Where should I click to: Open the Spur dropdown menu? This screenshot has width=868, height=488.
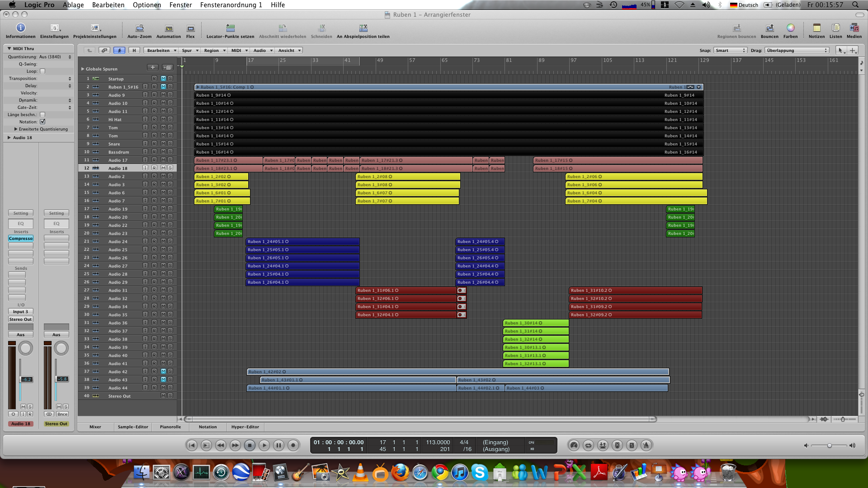[x=190, y=50]
